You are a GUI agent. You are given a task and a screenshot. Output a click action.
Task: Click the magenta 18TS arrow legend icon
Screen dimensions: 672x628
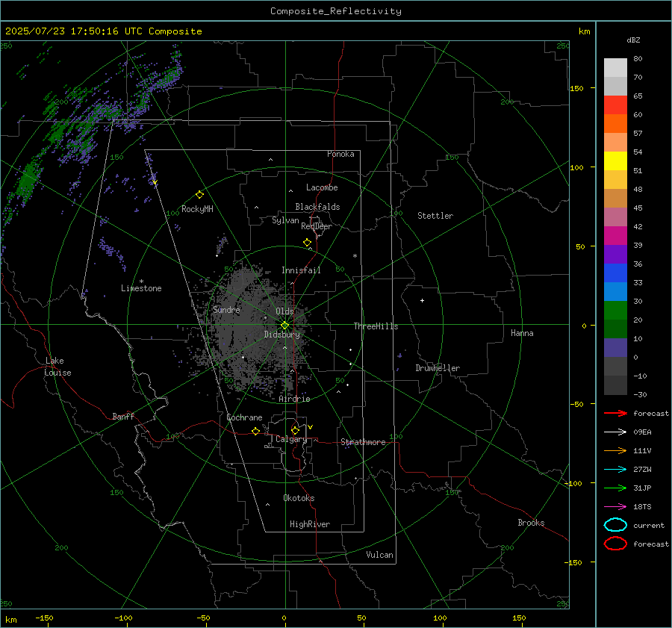(615, 507)
